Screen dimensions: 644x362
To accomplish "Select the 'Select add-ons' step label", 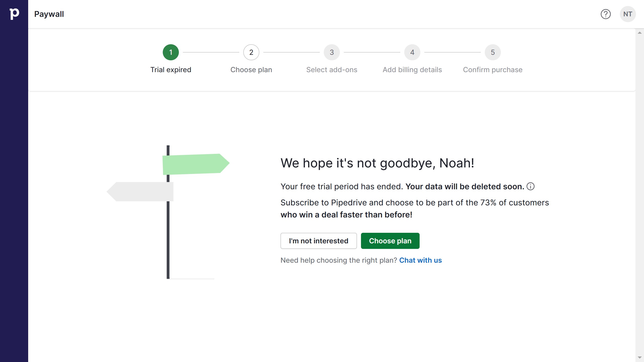I will (x=332, y=70).
